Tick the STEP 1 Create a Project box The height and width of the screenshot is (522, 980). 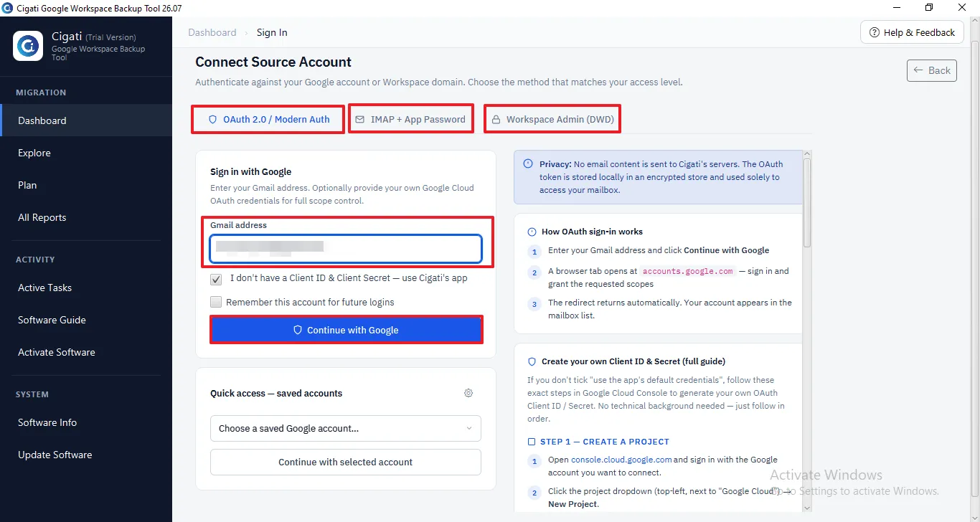[x=532, y=442]
